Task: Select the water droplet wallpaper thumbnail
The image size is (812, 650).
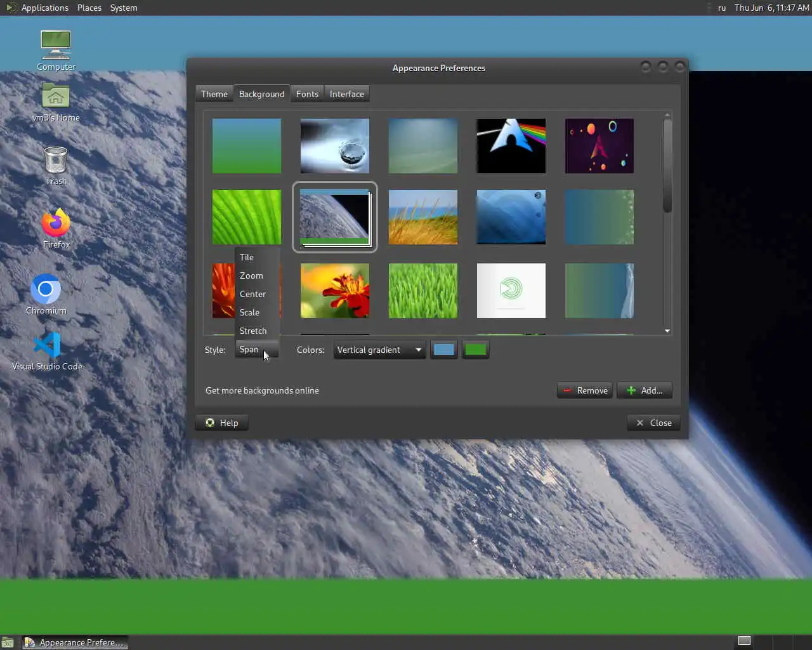Action: coord(335,146)
